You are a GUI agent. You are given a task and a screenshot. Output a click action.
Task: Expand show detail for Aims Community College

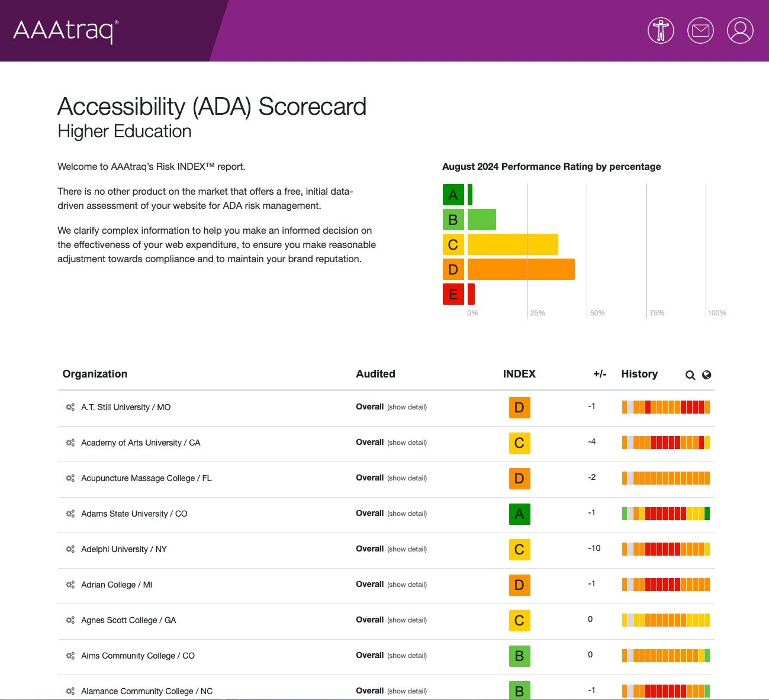coord(407,656)
